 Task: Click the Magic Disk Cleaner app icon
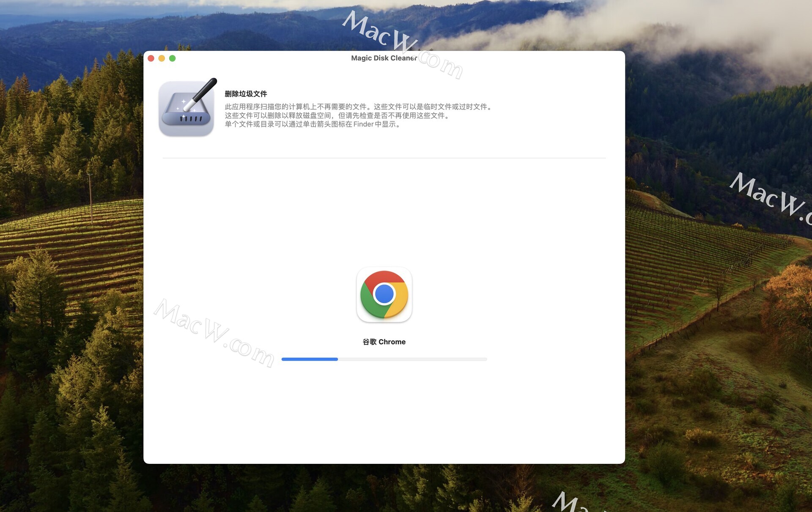pyautogui.click(x=187, y=107)
